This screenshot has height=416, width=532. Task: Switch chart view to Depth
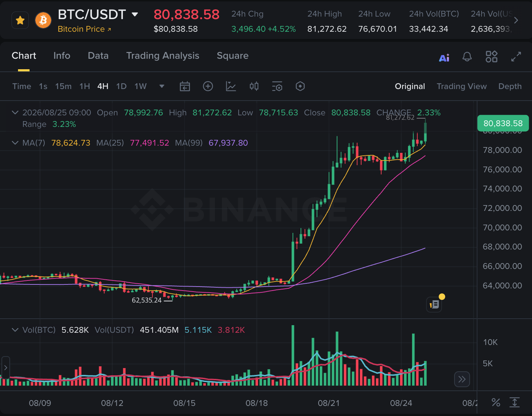coord(510,86)
